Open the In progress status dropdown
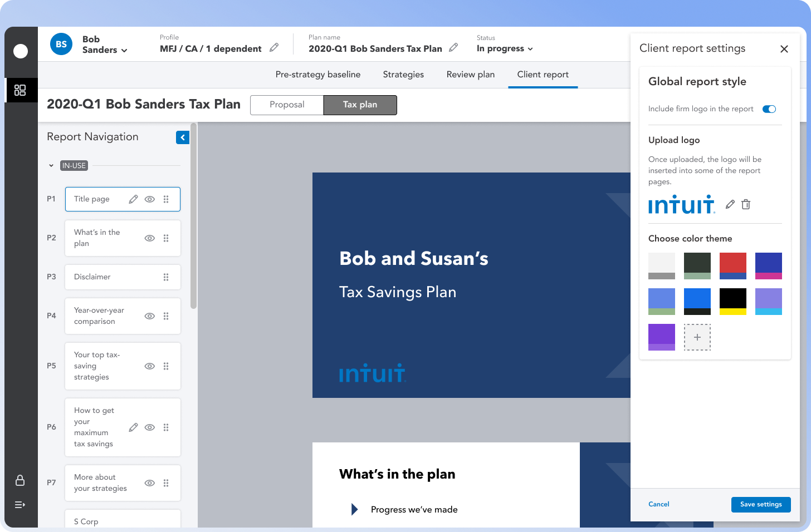Image resolution: width=811 pixels, height=532 pixels. coord(505,48)
